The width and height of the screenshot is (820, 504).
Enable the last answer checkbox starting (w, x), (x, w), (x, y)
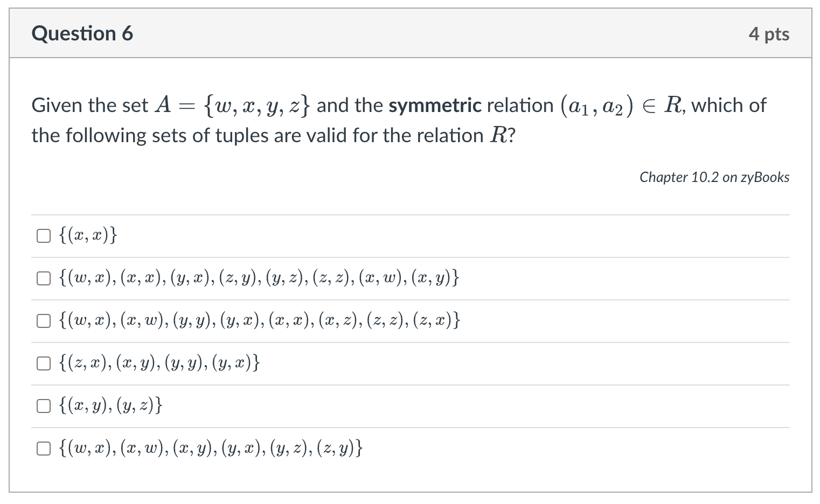[43, 447]
